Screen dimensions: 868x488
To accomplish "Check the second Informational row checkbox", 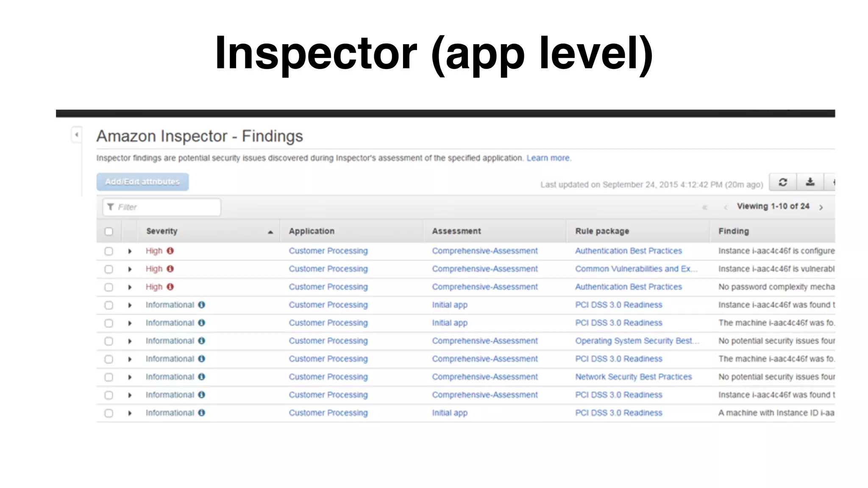I will [x=109, y=323].
